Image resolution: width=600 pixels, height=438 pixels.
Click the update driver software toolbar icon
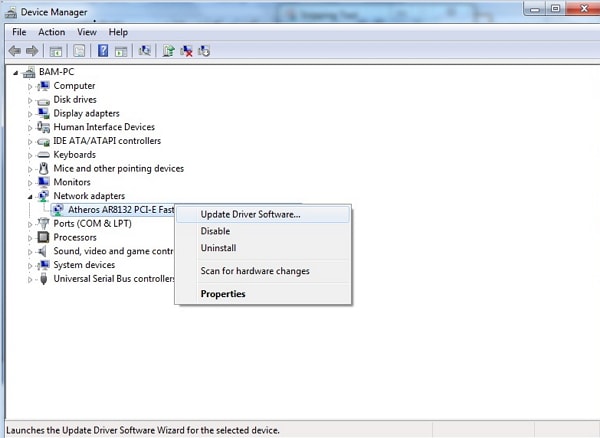tap(168, 50)
